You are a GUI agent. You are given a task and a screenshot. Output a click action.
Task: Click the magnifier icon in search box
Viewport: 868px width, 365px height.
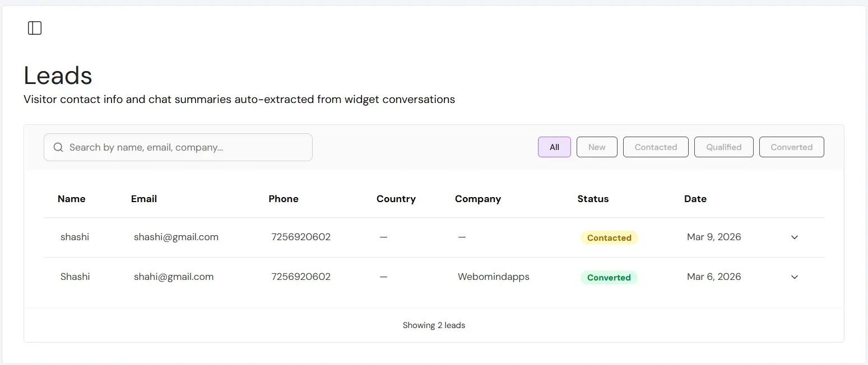pyautogui.click(x=58, y=147)
